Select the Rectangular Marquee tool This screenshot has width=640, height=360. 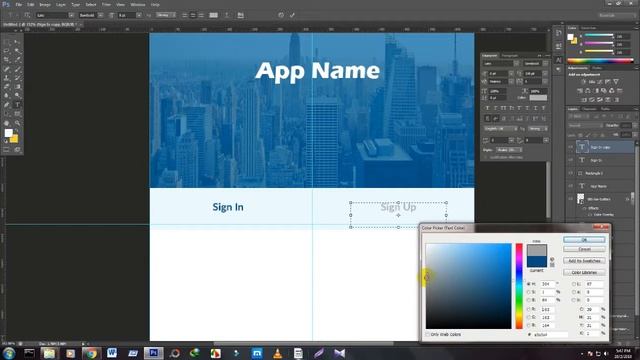click(7, 42)
